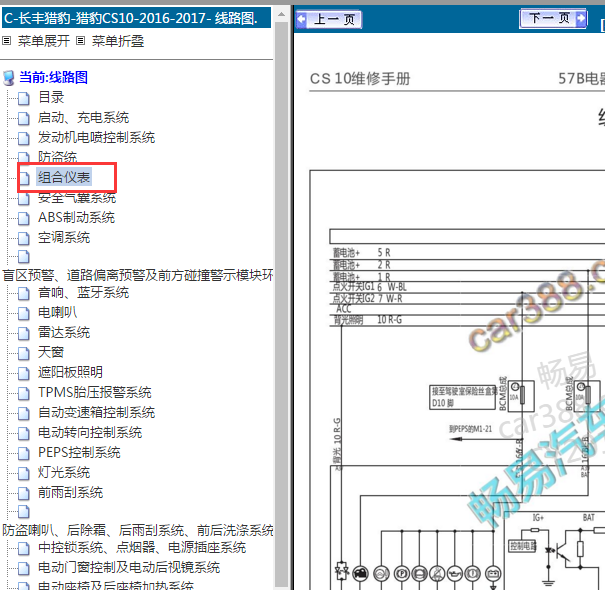Screen dimensions: 605x590
Task: Click page icon next to 电喇叭
Action: (24, 313)
